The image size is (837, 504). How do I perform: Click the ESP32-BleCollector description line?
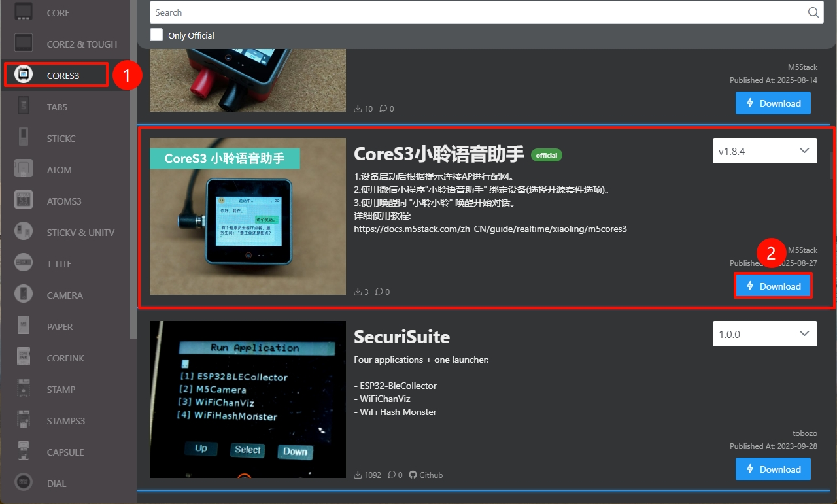[x=395, y=386]
